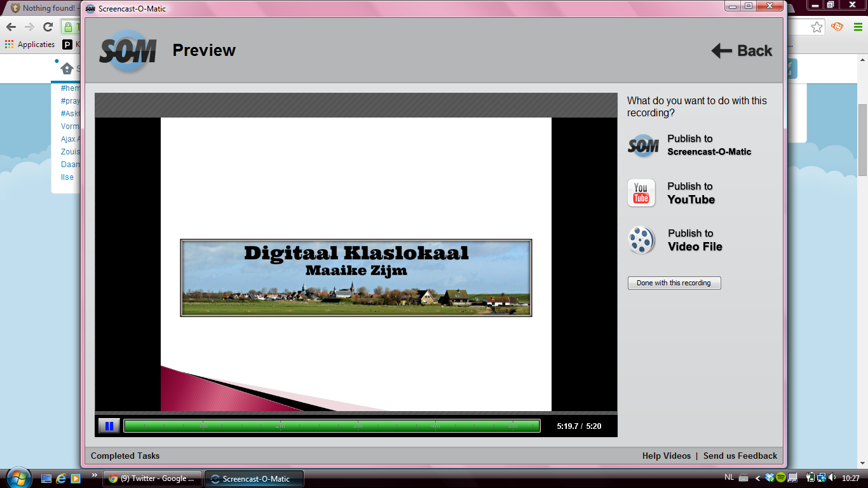
Task: Open the Chrome hamburger menu
Action: click(858, 27)
